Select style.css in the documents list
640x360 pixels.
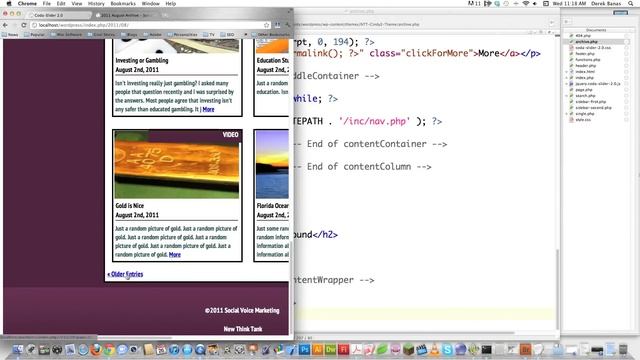coord(583,120)
